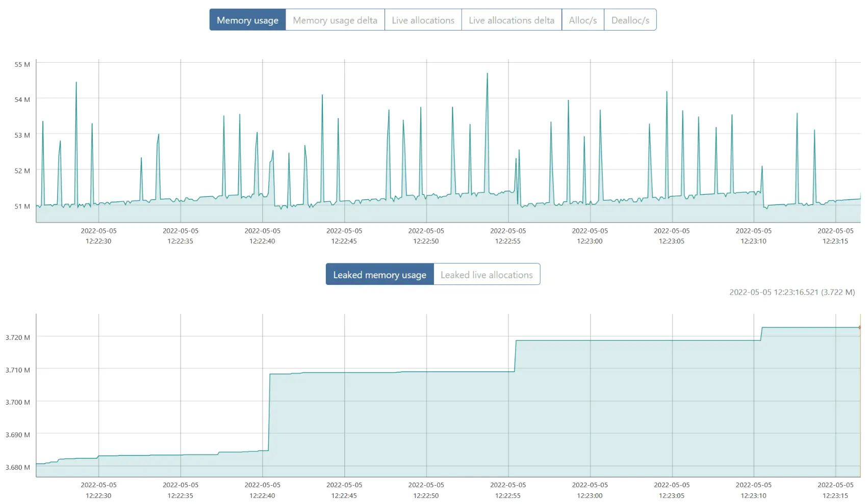Image resolution: width=867 pixels, height=504 pixels.
Task: Click the 12:22:45 x-axis label on top chart
Action: point(344,236)
